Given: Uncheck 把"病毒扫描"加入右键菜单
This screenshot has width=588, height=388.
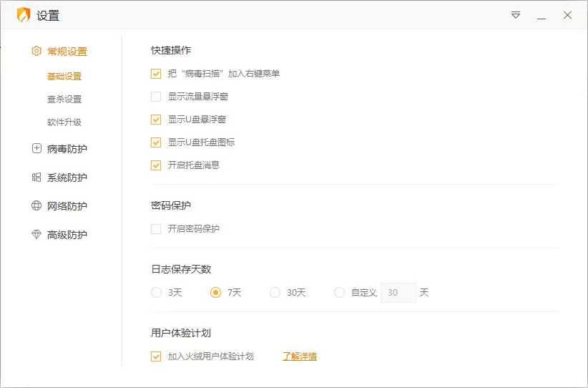Looking at the screenshot, I should [156, 74].
